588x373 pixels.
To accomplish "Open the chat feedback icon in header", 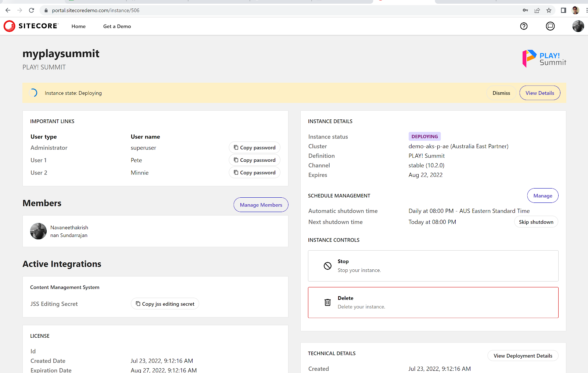I will point(550,26).
